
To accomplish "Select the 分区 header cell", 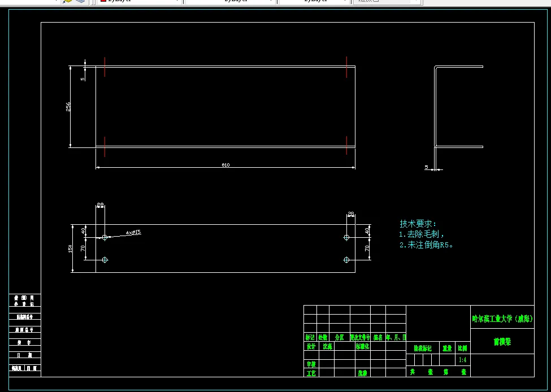I will (340, 337).
